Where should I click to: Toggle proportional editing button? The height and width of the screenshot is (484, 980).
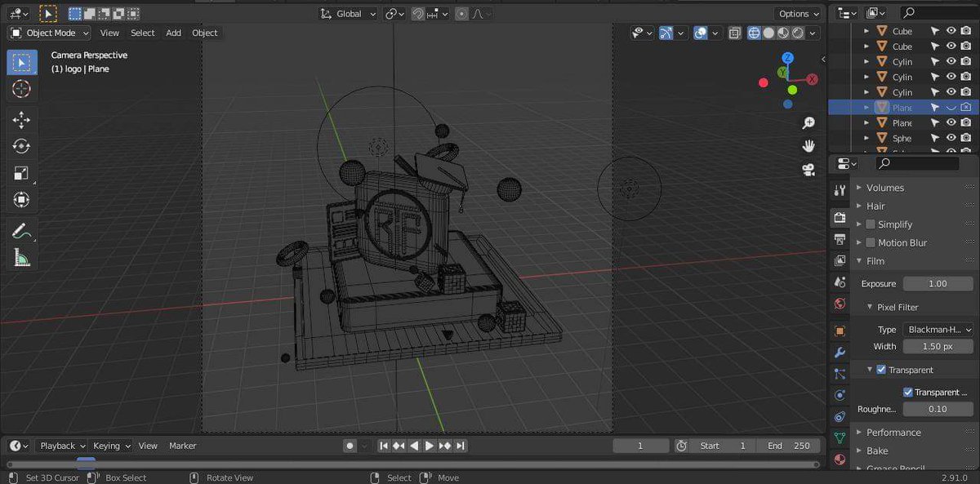(x=461, y=13)
